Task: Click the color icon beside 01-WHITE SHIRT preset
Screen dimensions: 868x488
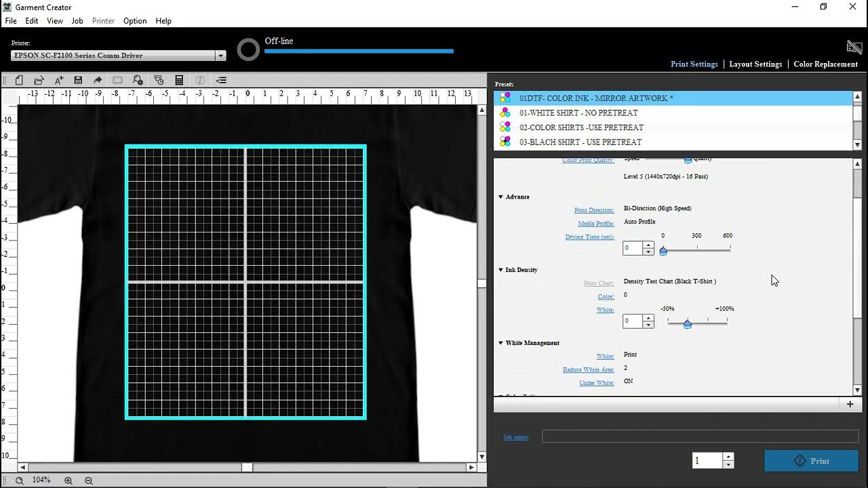Action: pos(505,113)
